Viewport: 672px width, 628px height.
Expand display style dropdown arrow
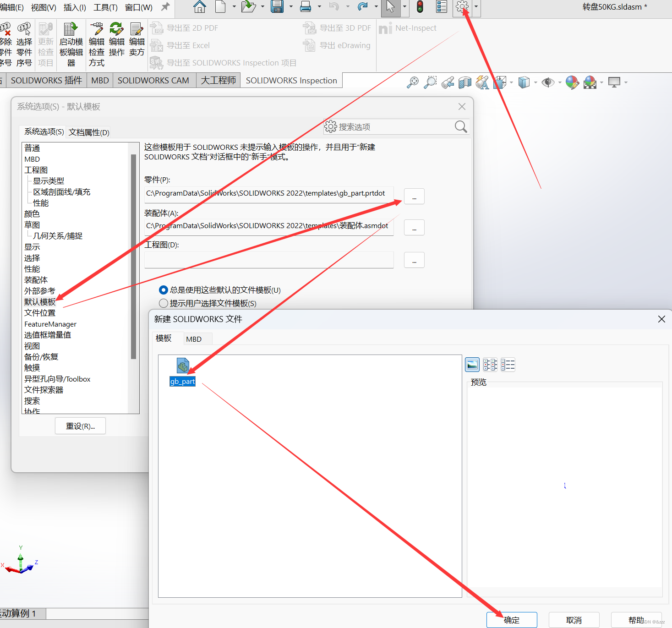click(535, 83)
